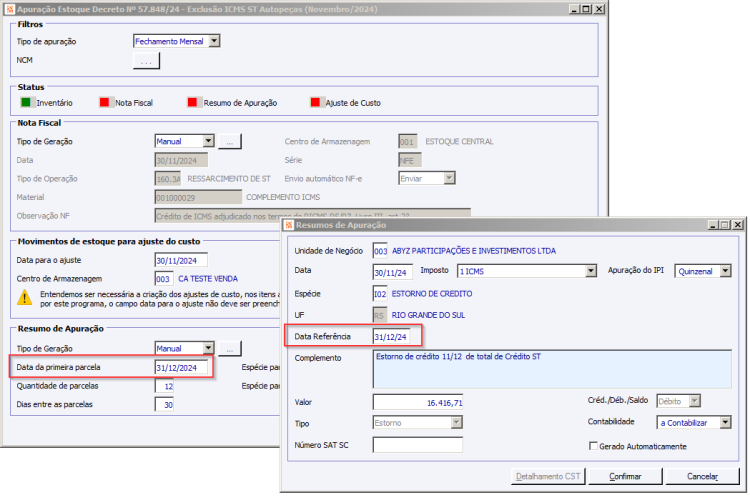750x500 pixels.
Task: Open the Imposto 1 ICMS dropdown
Action: point(591,271)
